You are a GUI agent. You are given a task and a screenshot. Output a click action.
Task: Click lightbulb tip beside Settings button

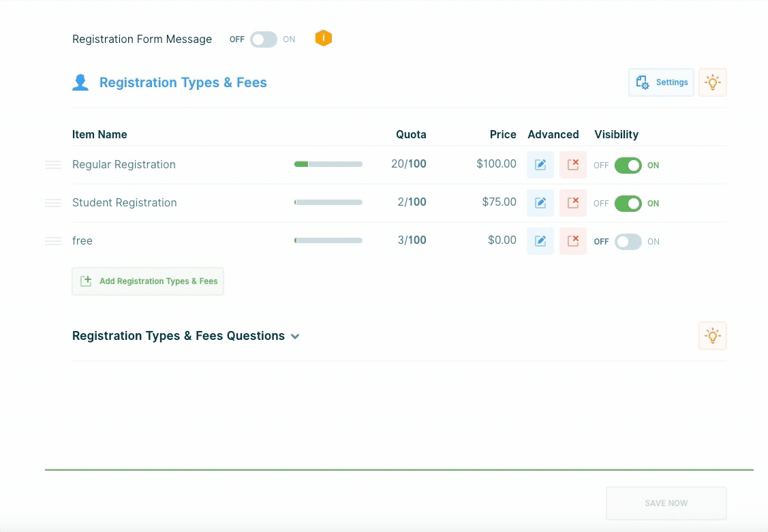(712, 82)
